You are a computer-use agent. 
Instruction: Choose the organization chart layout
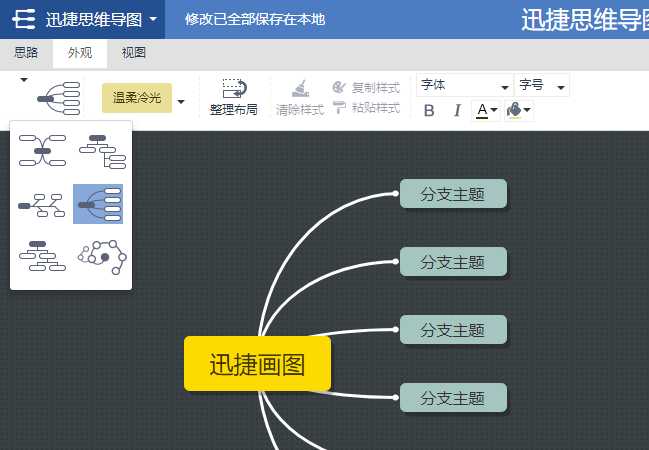(x=42, y=256)
